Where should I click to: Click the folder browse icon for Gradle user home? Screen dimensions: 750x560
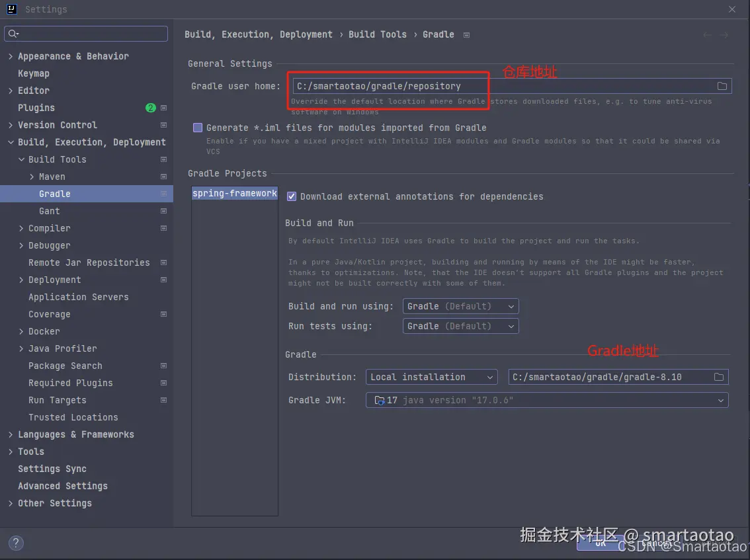point(722,86)
